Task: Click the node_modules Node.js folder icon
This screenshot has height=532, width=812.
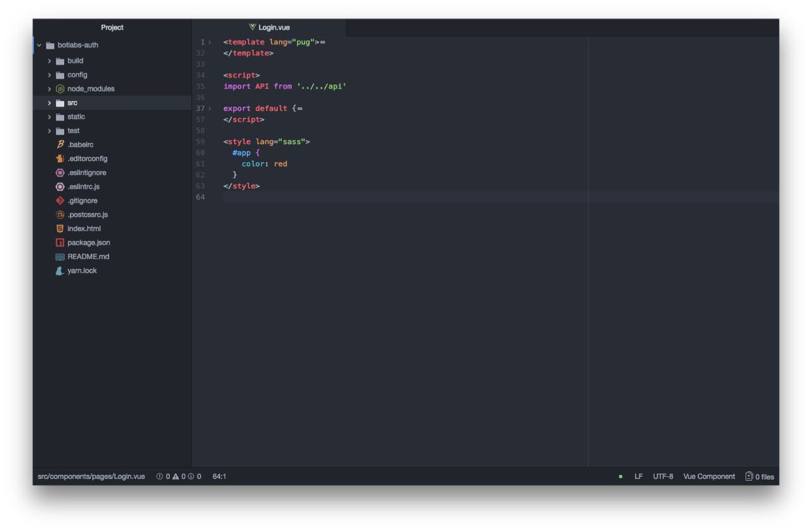Action: (x=60, y=89)
